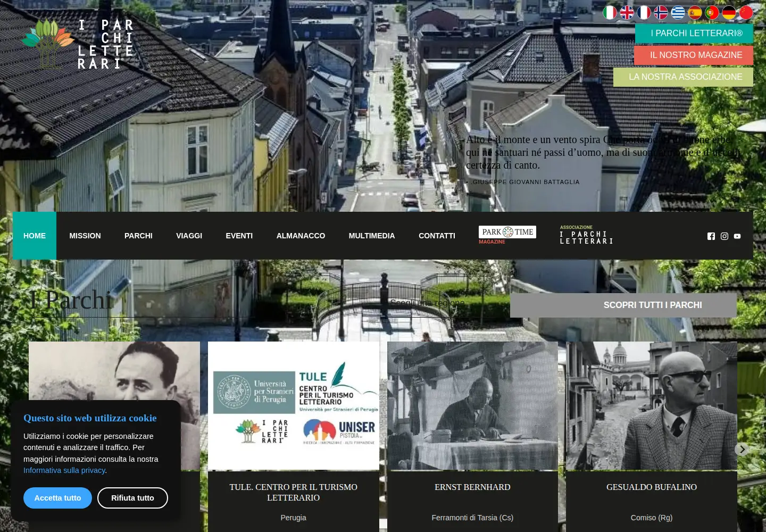Click the Giuseppe Giovanni Battaglia quote author
Screen dimensions: 766x532
pos(526,182)
